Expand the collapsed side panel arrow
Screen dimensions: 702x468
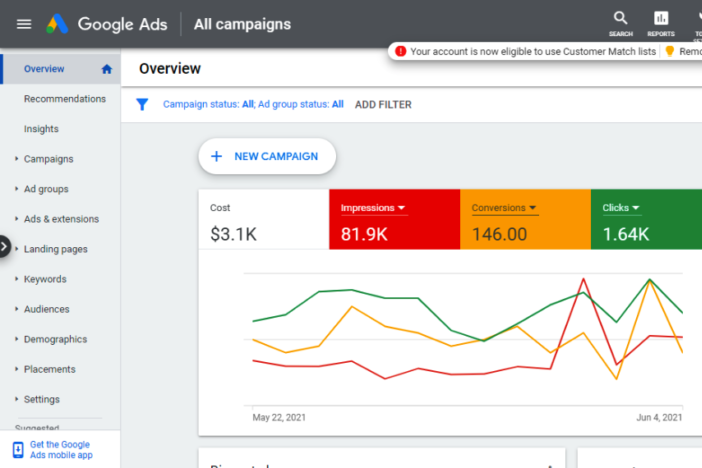click(x=5, y=246)
